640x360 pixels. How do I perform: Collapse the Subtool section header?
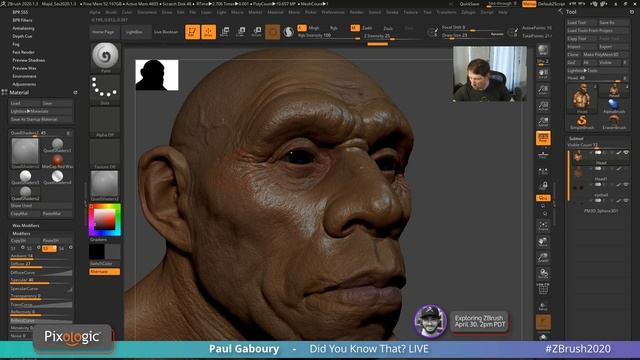(x=576, y=138)
